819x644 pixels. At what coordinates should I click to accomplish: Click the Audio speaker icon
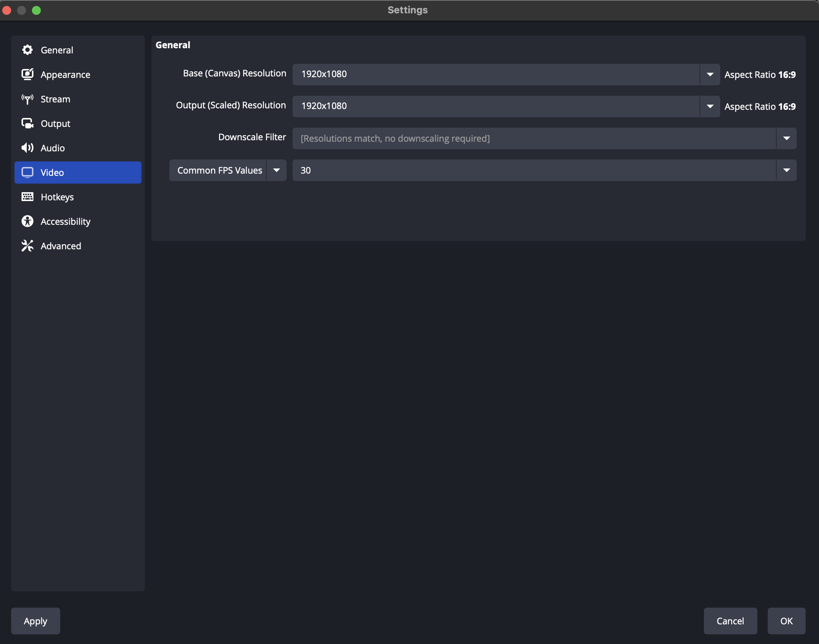27,148
